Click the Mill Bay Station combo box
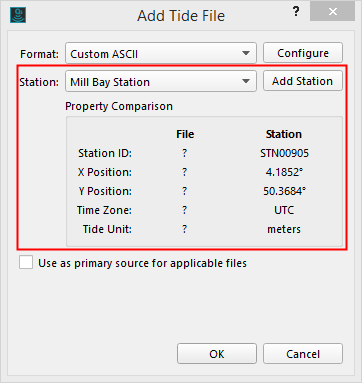The height and width of the screenshot is (383, 362). 161,81
